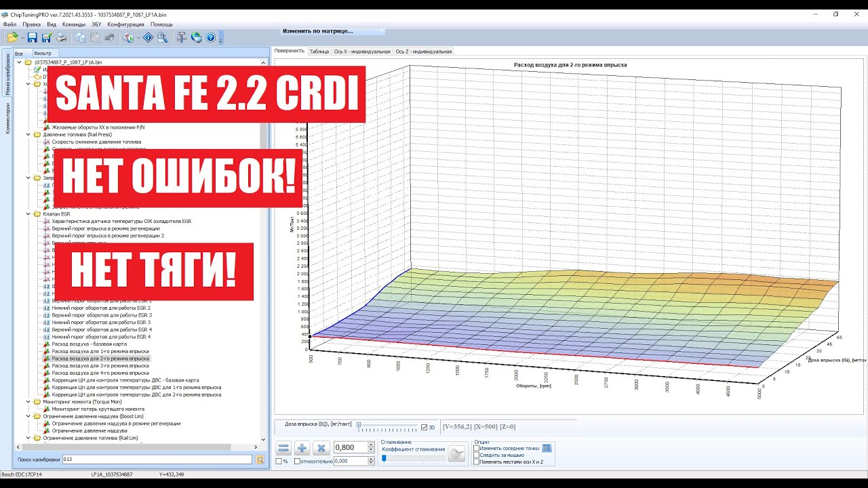Open the 'Вид' menu
This screenshot has width=868, height=488.
[x=52, y=24]
